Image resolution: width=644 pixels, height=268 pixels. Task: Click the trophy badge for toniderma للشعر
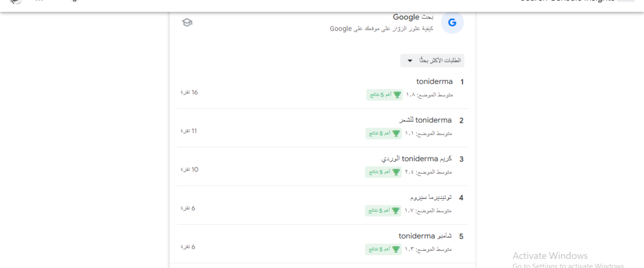pos(384,133)
